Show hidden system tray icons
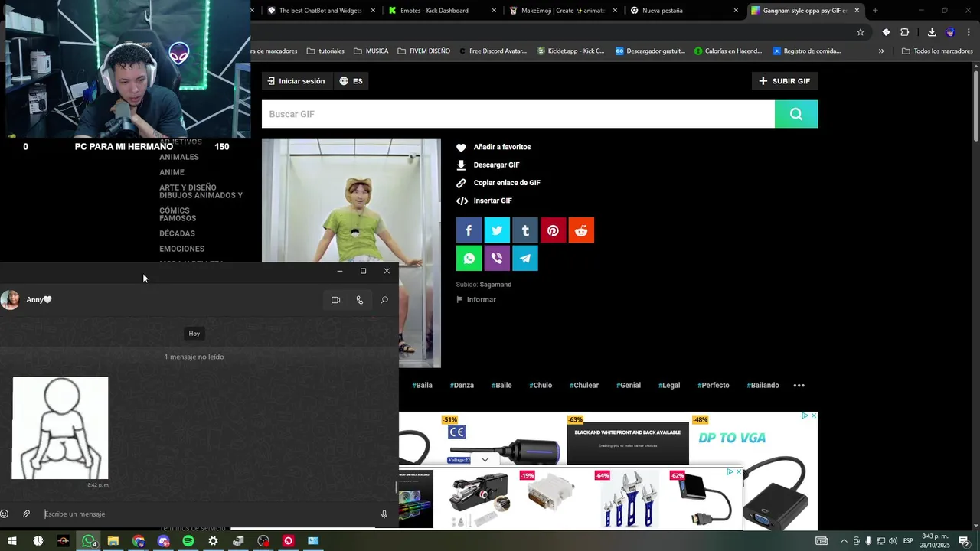The image size is (980, 551). pyautogui.click(x=844, y=541)
